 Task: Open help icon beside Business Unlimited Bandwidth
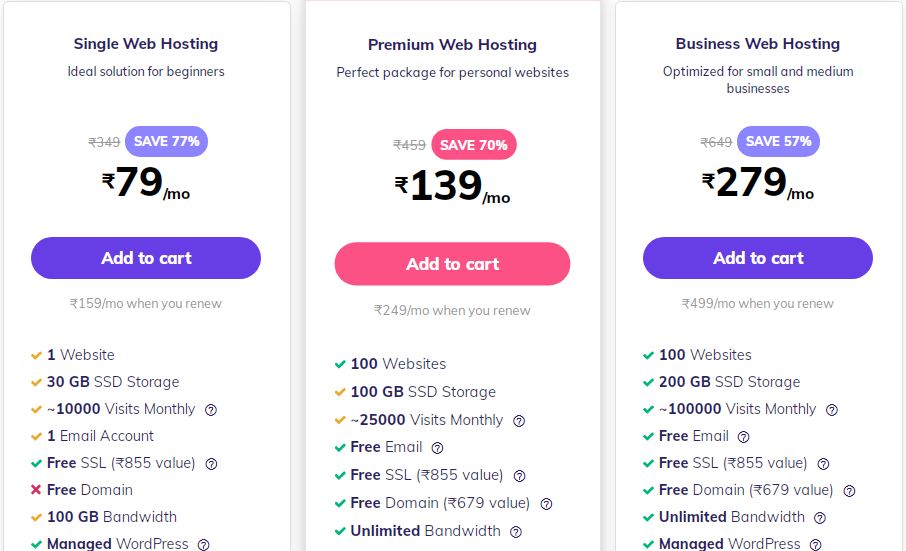tap(819, 518)
